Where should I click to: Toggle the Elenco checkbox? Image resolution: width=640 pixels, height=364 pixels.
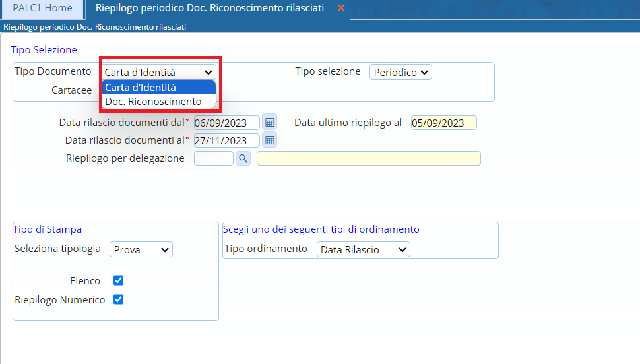pos(119,280)
